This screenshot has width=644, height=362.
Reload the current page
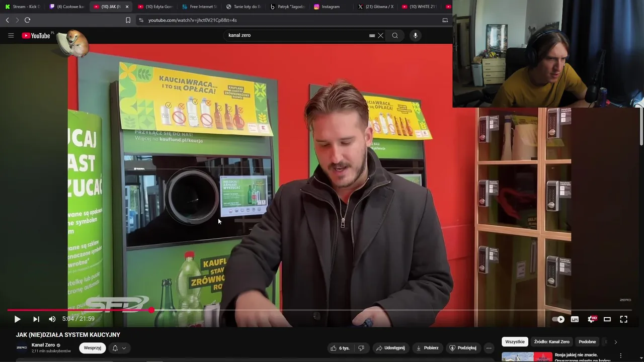(27, 20)
